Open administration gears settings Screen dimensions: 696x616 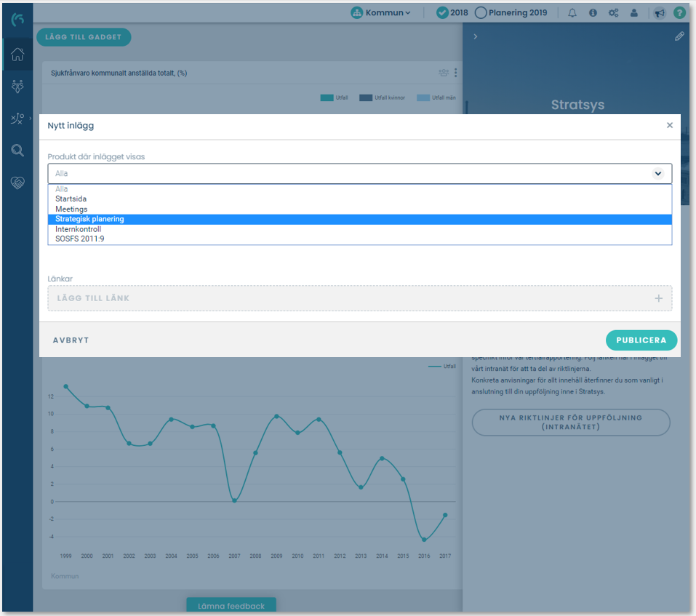point(613,13)
